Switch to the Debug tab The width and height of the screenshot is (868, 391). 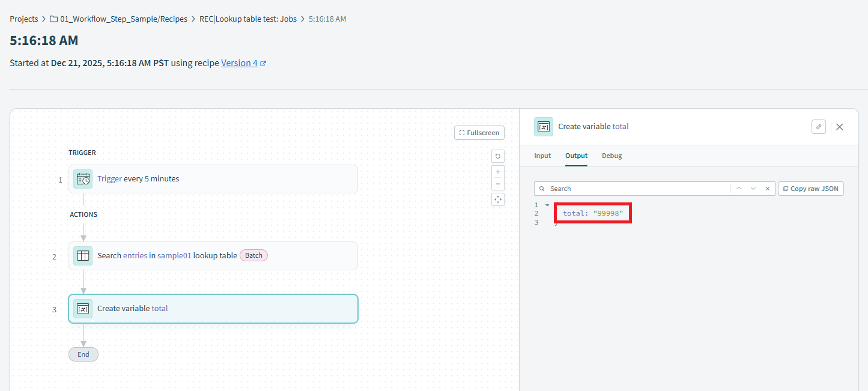pos(612,156)
